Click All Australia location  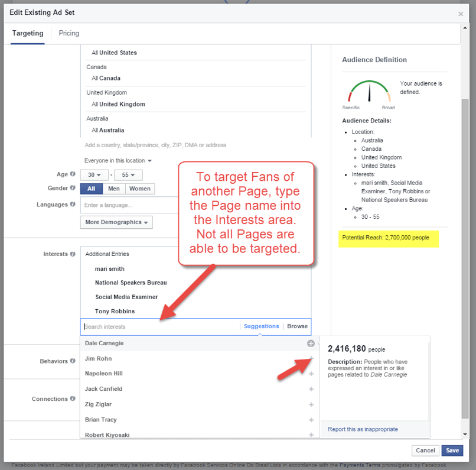pos(107,130)
